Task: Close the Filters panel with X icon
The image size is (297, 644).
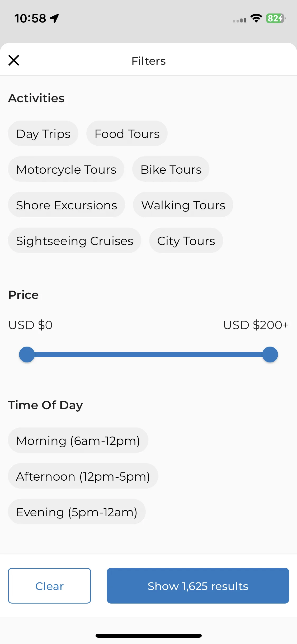Action: 14,60
